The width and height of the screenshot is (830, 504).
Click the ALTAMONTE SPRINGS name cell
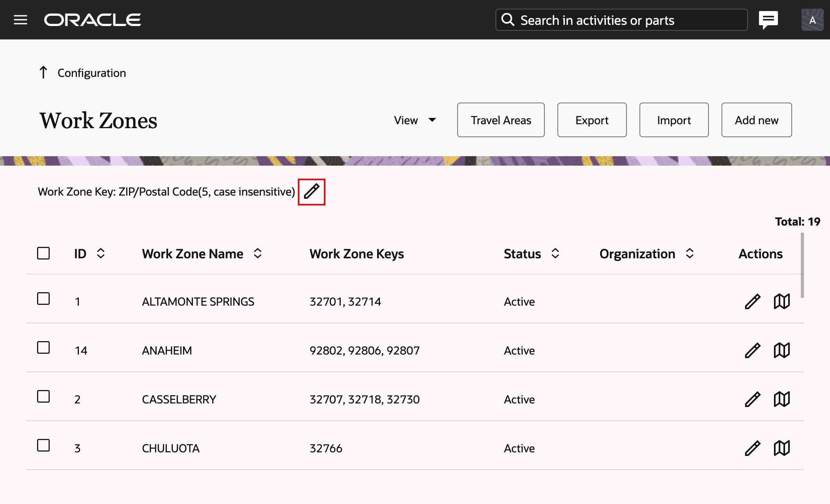[x=198, y=302]
